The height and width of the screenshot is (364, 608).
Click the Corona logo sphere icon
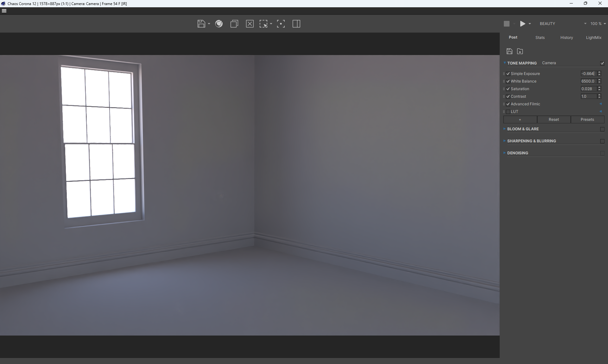tap(219, 24)
